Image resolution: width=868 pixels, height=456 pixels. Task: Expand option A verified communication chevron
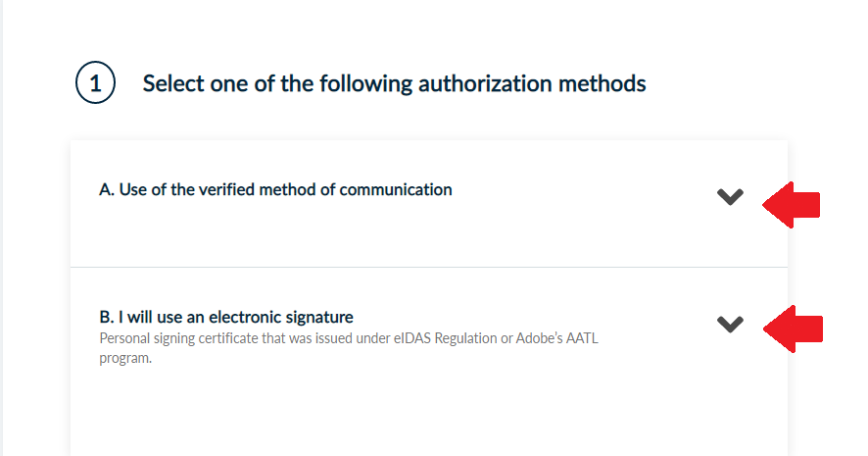(730, 197)
